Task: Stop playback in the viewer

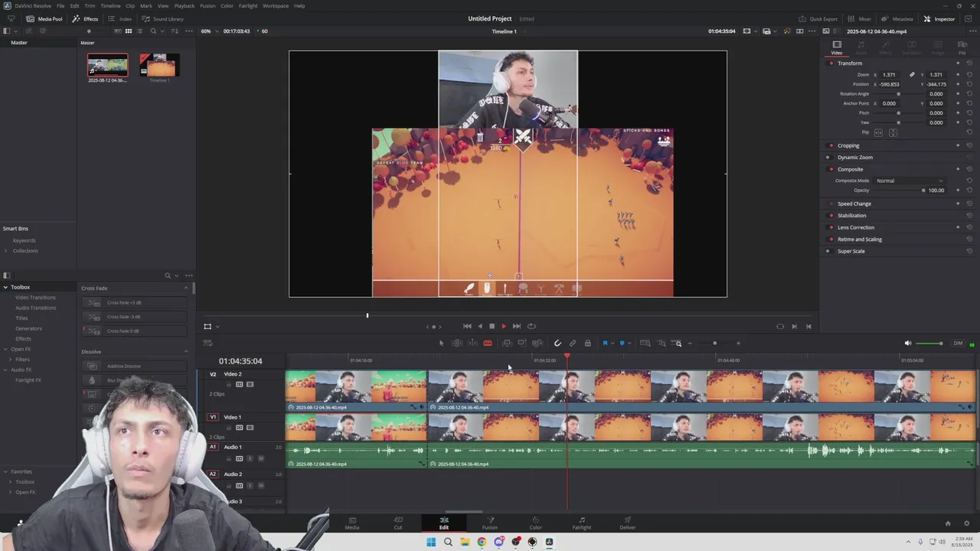Action: click(x=492, y=326)
